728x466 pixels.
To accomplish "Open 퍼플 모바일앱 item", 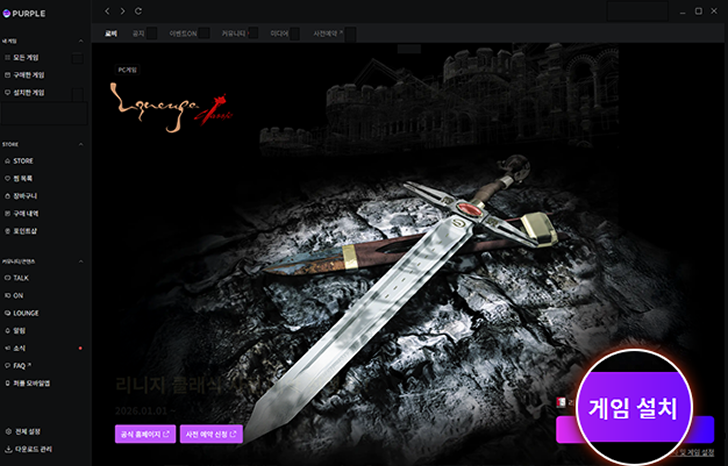I will [x=27, y=383].
